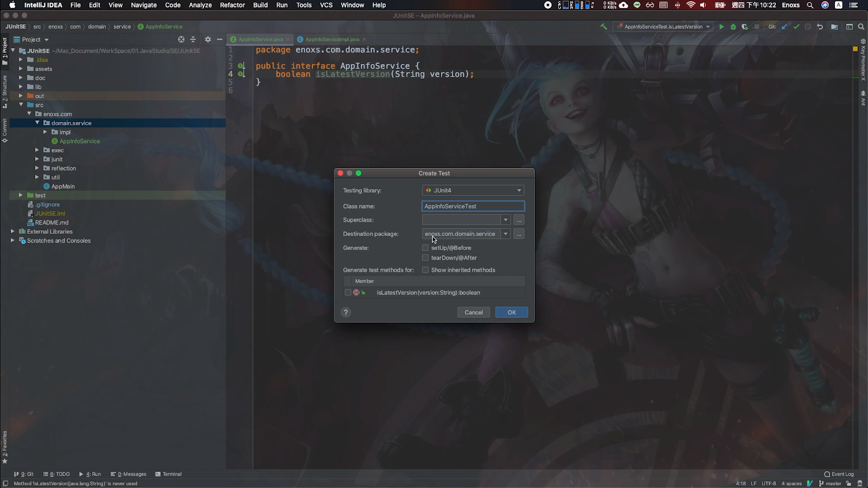This screenshot has width=868, height=488.
Task: Open the Navigate menu
Action: click(x=144, y=5)
